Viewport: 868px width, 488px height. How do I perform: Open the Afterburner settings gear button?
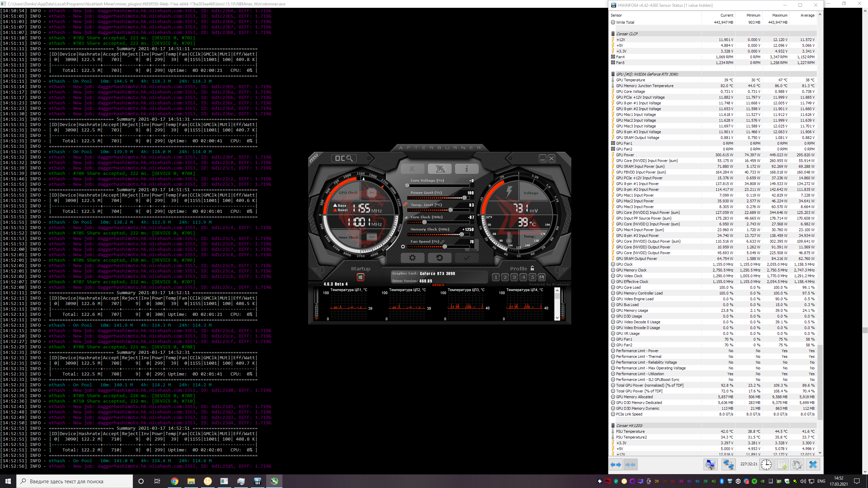tap(412, 258)
